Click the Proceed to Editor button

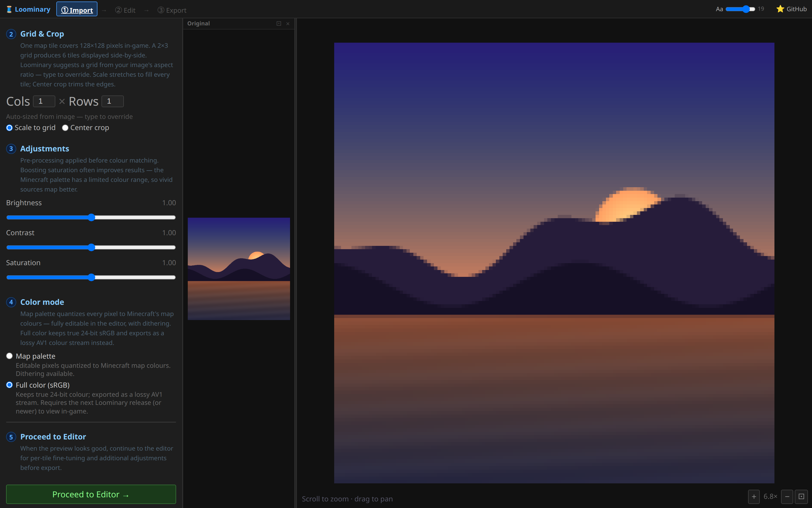pyautogui.click(x=91, y=494)
